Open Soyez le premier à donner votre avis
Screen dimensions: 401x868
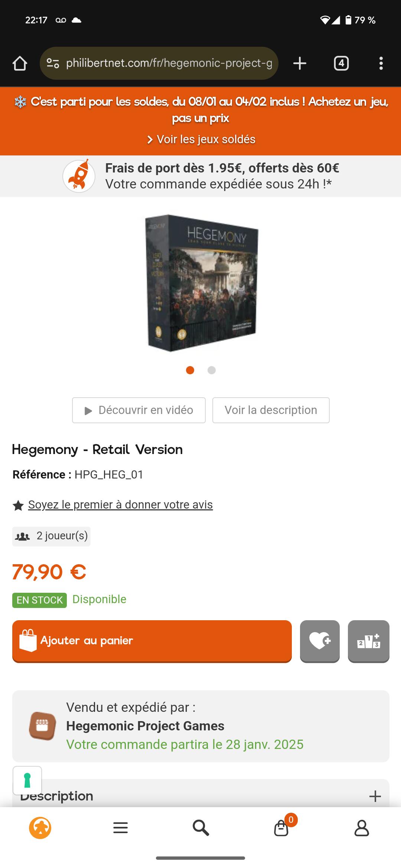[x=120, y=505]
